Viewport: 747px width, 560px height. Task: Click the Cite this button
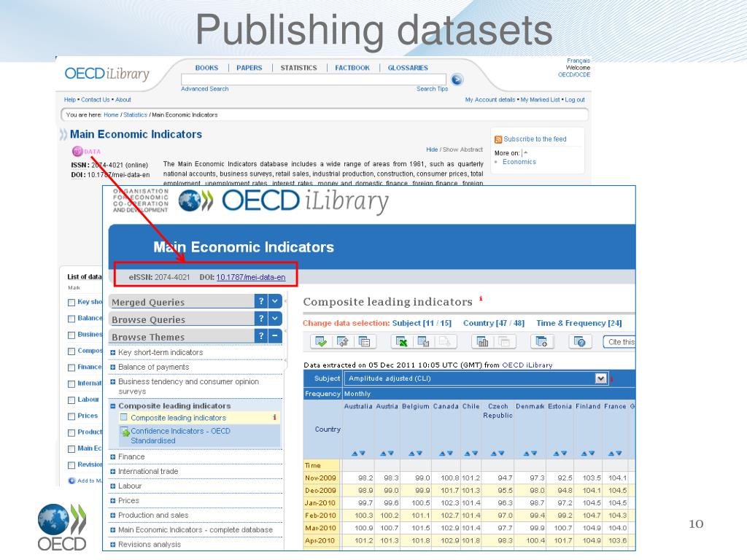pos(620,342)
